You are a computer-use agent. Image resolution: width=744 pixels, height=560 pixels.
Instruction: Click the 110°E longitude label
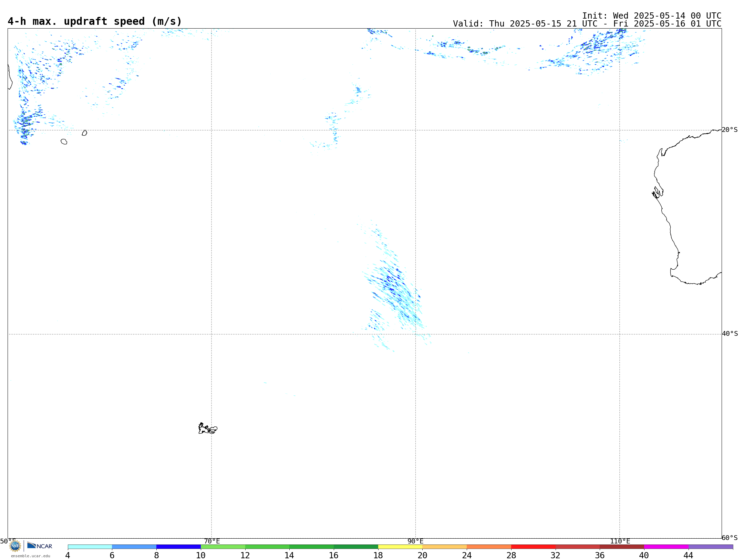[x=620, y=541]
